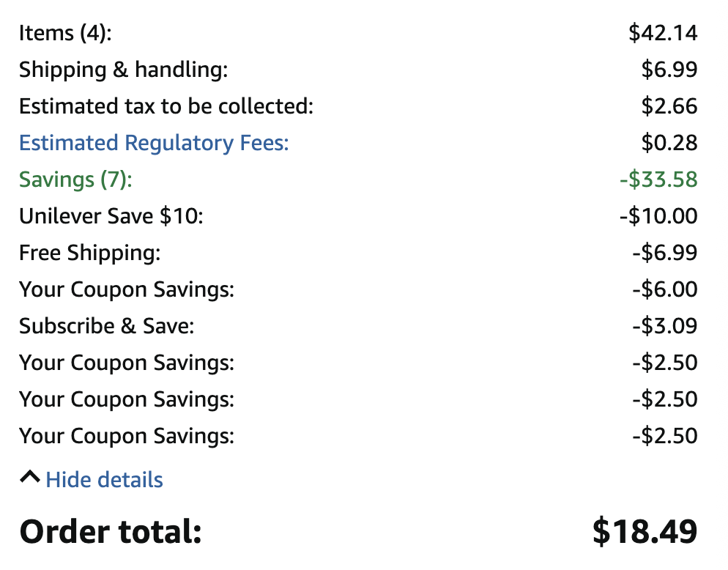The image size is (728, 570).
Task: Collapse details with the chevron-up icon
Action: pos(29,478)
